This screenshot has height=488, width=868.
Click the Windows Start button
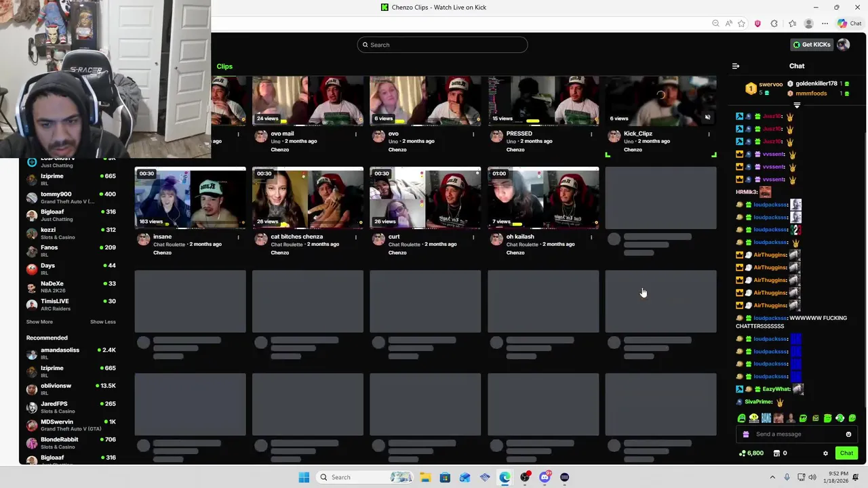(x=304, y=477)
